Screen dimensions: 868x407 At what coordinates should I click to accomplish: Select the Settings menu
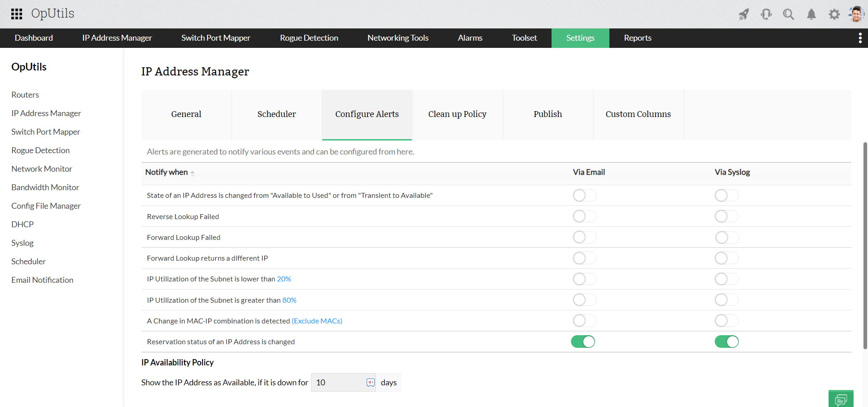pos(580,38)
